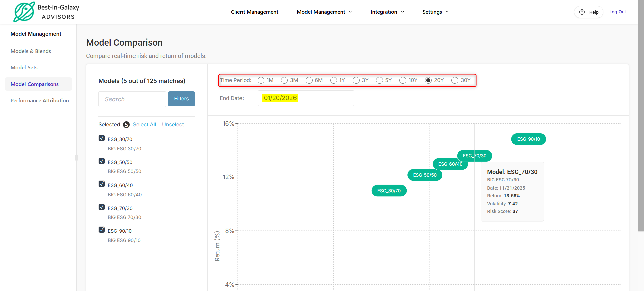Expand the Settings dropdown in top nav

[x=435, y=12]
